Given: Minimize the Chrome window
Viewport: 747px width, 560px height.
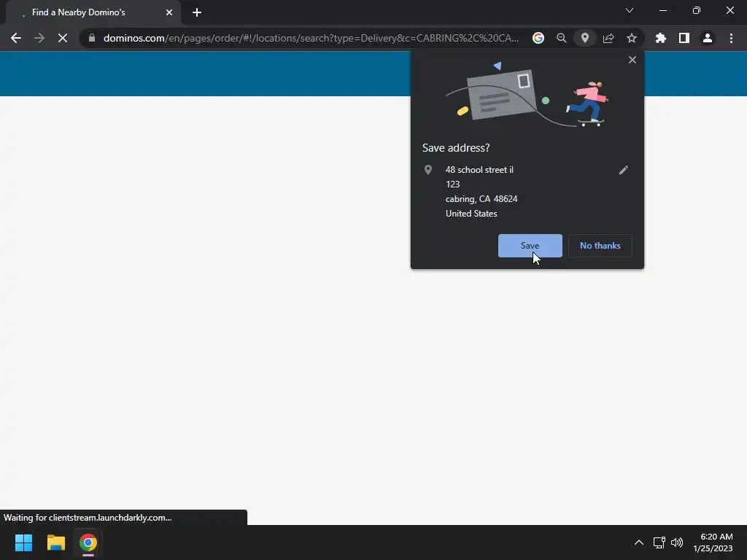Looking at the screenshot, I should [663, 10].
